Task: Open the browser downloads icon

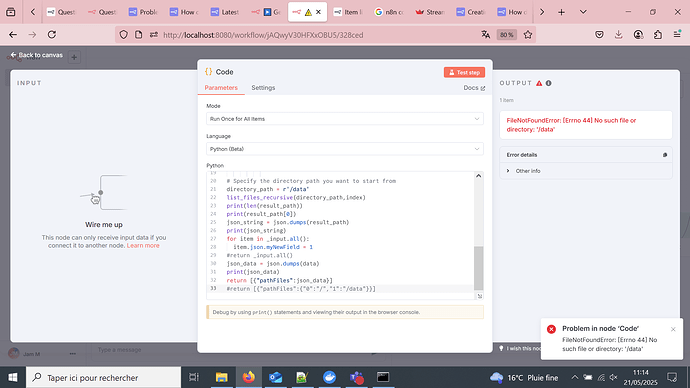Action: (x=619, y=35)
